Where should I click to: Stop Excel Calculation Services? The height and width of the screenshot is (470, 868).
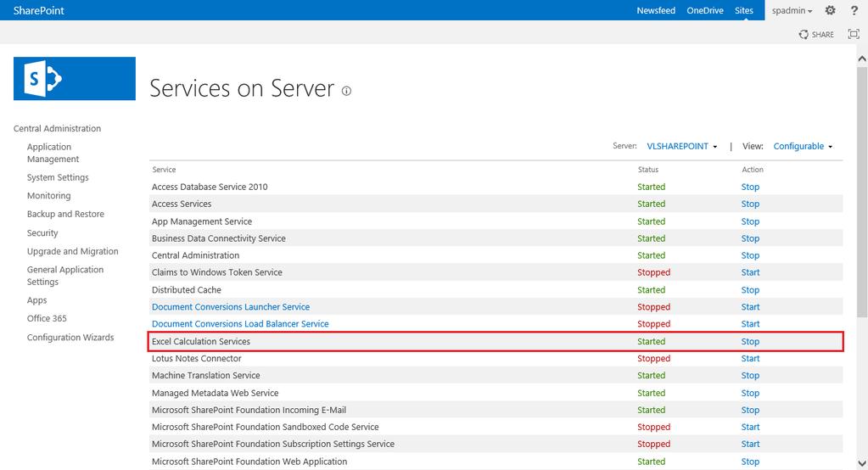coord(750,342)
